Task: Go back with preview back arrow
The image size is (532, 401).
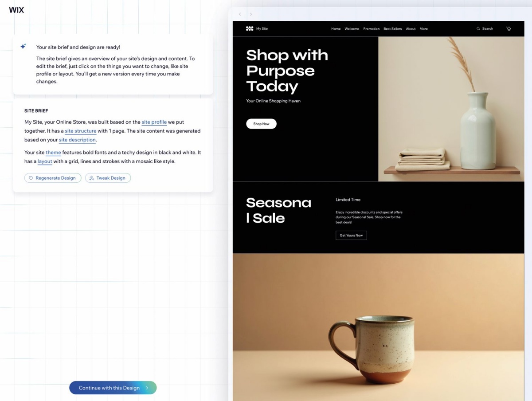Action: [240, 14]
